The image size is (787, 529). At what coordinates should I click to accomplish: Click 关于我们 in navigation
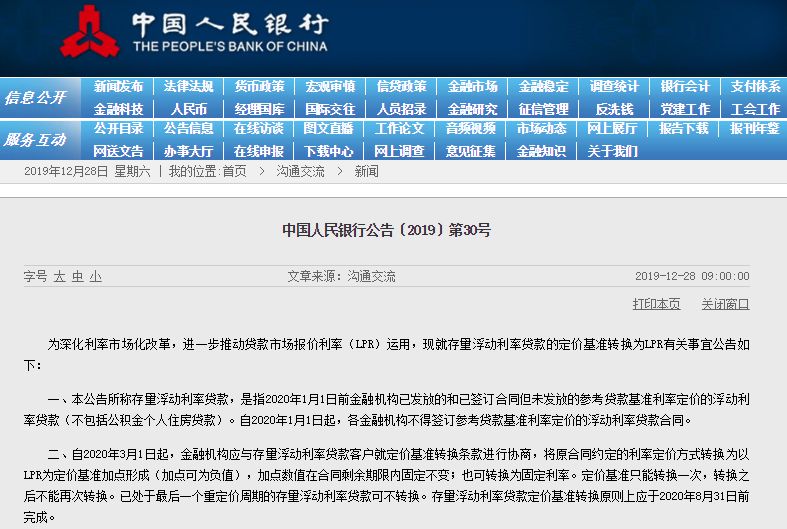pyautogui.click(x=613, y=151)
